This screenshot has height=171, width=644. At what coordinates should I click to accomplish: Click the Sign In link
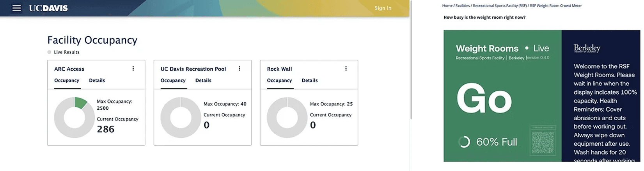coord(383,8)
